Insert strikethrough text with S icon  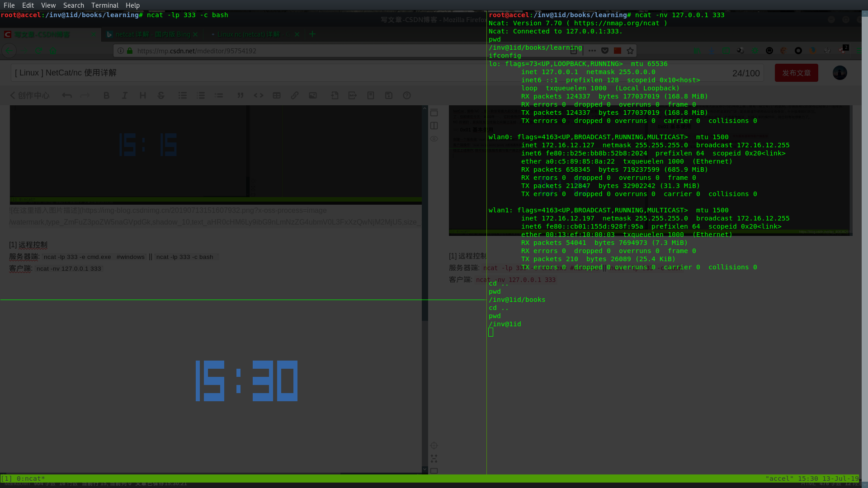coord(161,95)
